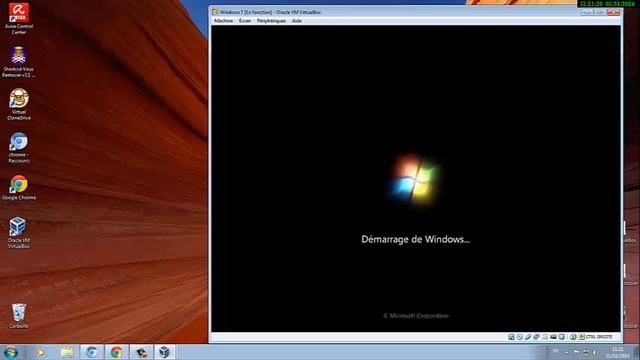Open the Action Center flag tray icon
The width and height of the screenshot is (640, 360).
[x=576, y=351]
